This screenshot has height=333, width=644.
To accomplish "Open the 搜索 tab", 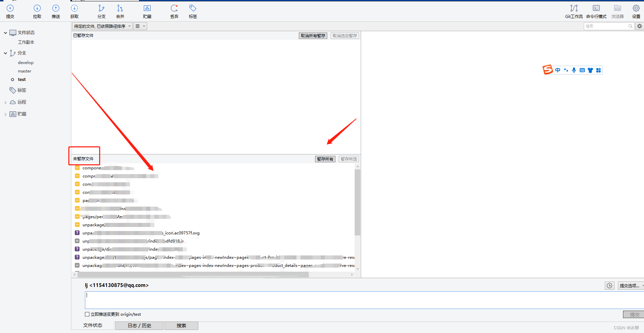I will [x=181, y=325].
